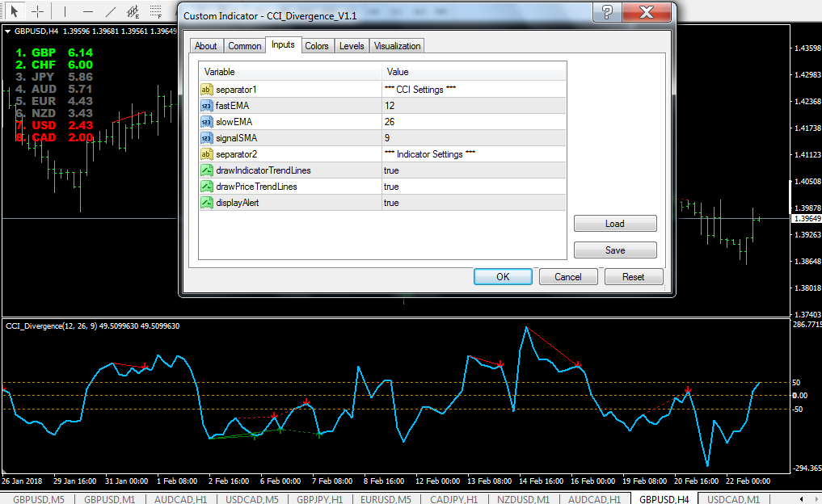The height and width of the screenshot is (504, 822).
Task: Edit the fastEMA value 12
Action: click(474, 106)
